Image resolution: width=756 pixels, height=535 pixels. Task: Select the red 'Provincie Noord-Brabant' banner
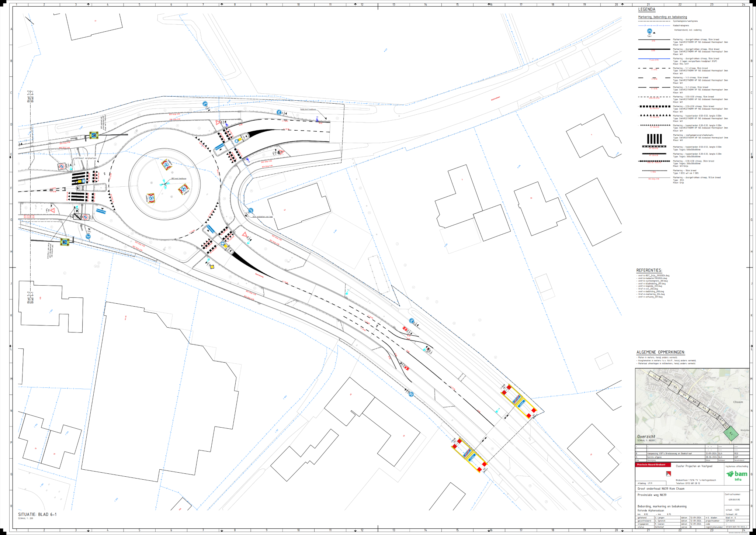[x=653, y=465]
